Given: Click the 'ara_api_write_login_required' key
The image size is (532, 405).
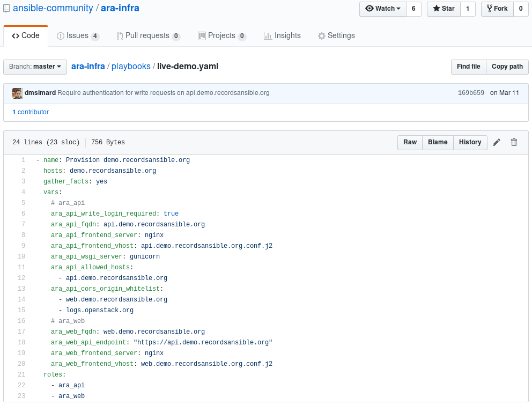Looking at the screenshot, I should tap(104, 213).
